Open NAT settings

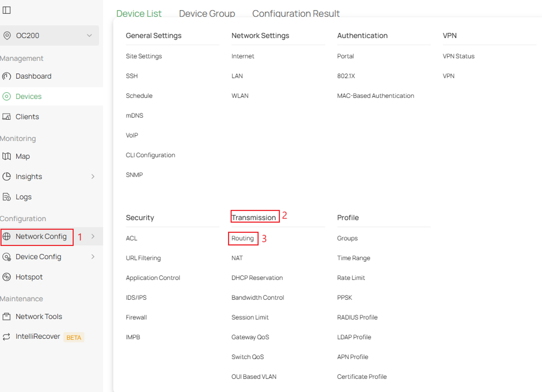click(x=237, y=258)
